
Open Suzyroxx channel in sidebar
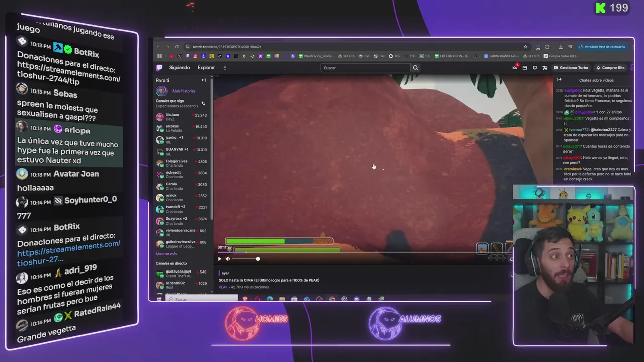pyautogui.click(x=181, y=221)
